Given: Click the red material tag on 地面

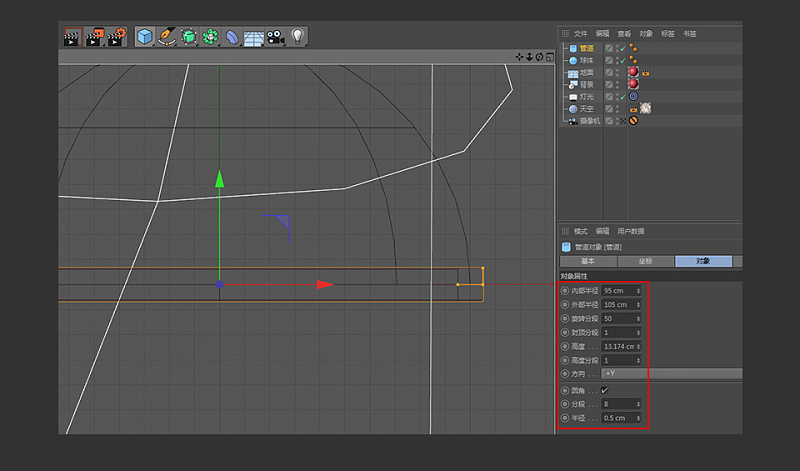Looking at the screenshot, I should click(633, 73).
